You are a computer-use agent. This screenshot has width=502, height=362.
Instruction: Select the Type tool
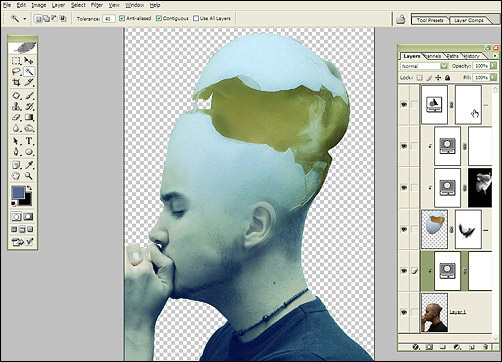[x=29, y=141]
